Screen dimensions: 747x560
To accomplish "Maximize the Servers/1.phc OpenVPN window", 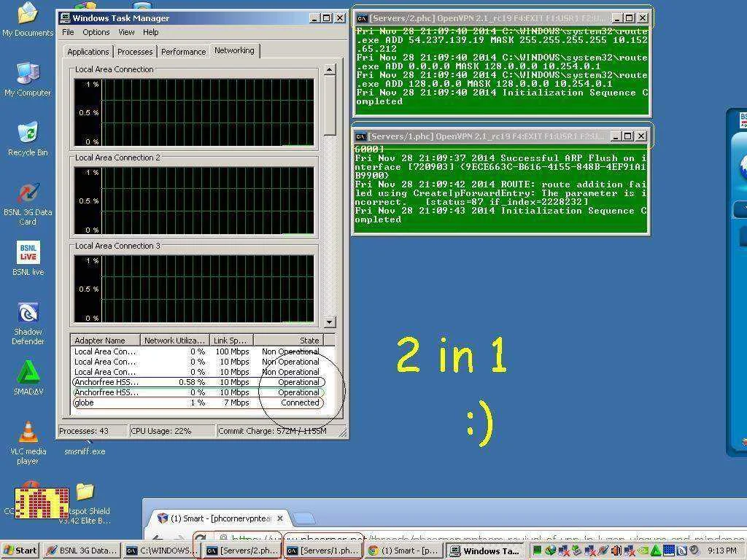I will tap(628, 136).
